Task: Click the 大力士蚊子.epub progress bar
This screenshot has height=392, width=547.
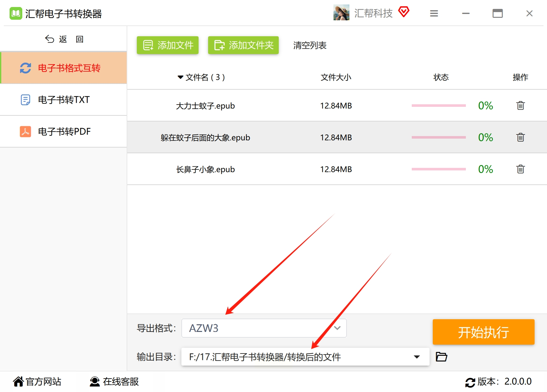Action: pyautogui.click(x=438, y=106)
